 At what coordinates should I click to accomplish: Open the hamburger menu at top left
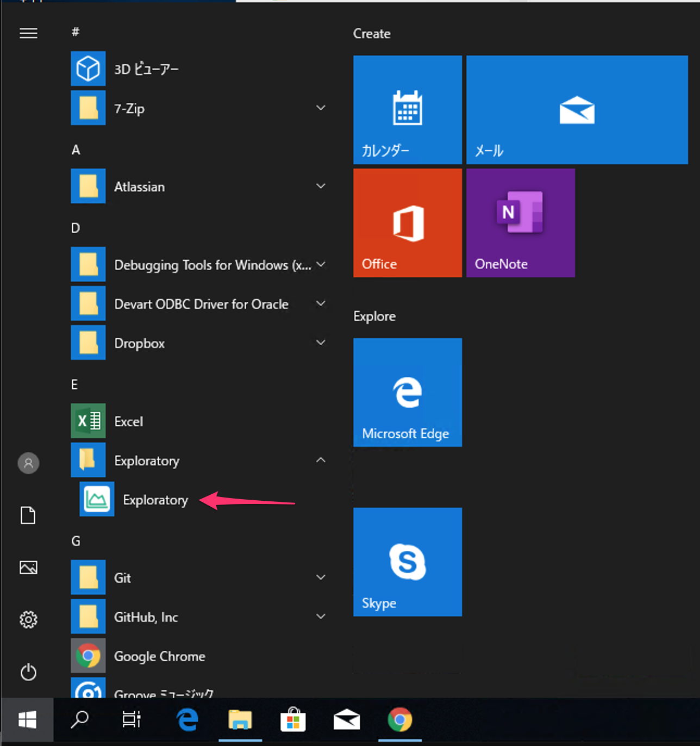point(28,33)
